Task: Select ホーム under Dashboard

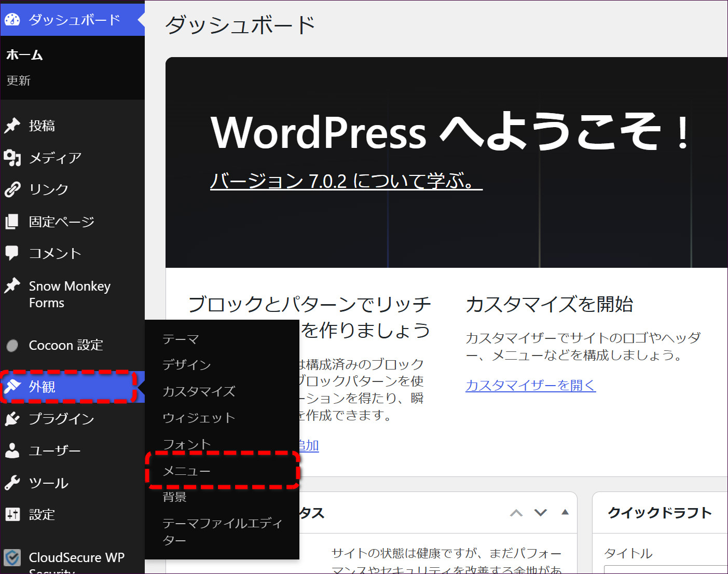Action: click(x=24, y=54)
